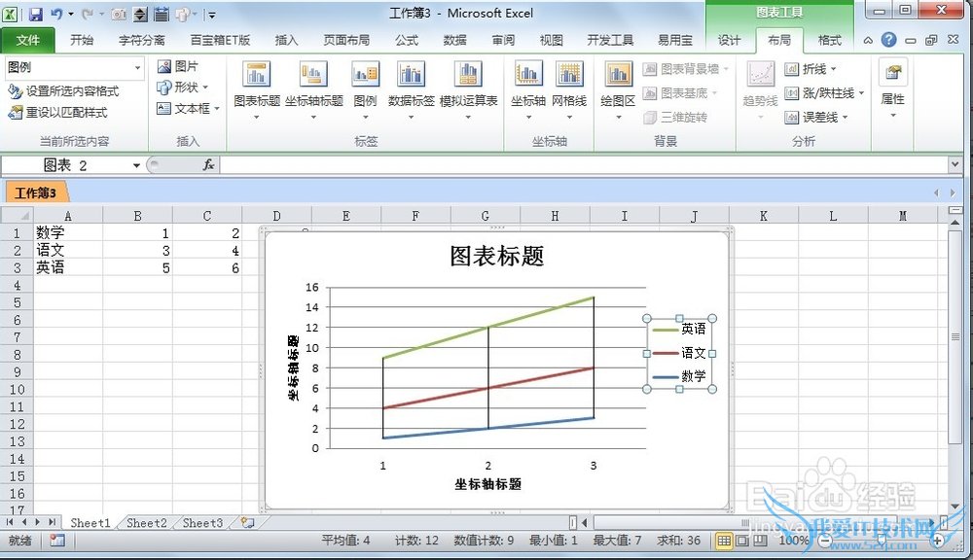Image resolution: width=973 pixels, height=560 pixels.
Task: Open the 形状 shapes dropdown
Action: point(183,87)
